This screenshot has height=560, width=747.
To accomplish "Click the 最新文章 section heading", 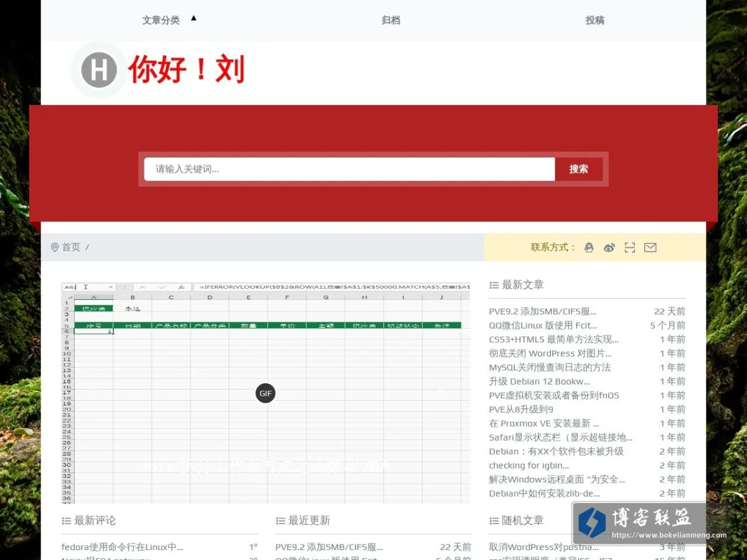I will [x=523, y=285].
